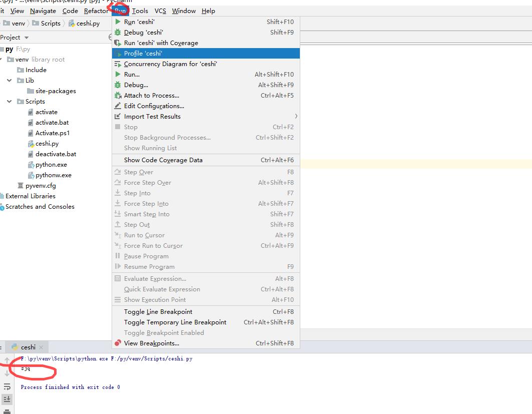The height and width of the screenshot is (414, 532).
Task: Open the Navigate menu
Action: coord(43,11)
